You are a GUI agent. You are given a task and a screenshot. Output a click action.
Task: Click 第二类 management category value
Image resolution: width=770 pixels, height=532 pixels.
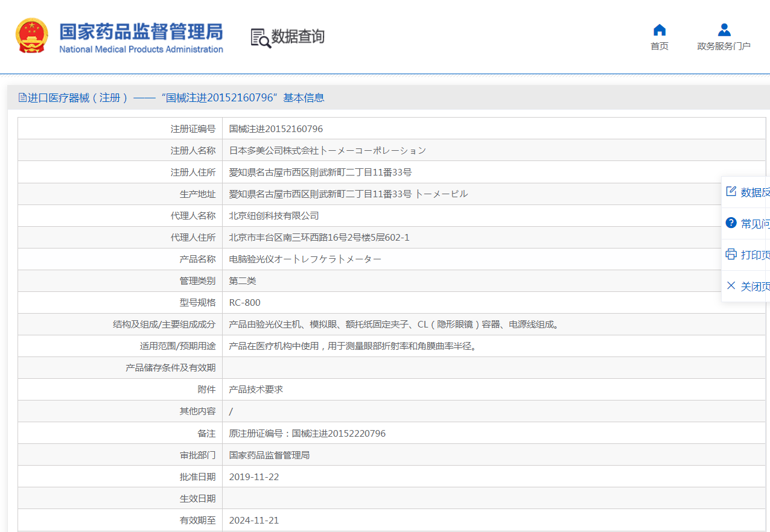click(243, 281)
